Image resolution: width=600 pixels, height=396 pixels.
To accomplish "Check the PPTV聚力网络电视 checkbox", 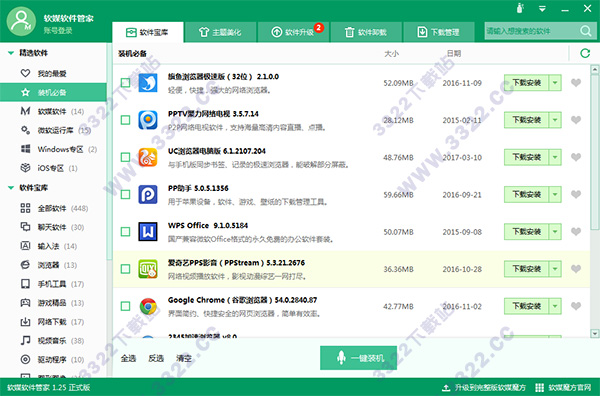I will click(x=126, y=120).
